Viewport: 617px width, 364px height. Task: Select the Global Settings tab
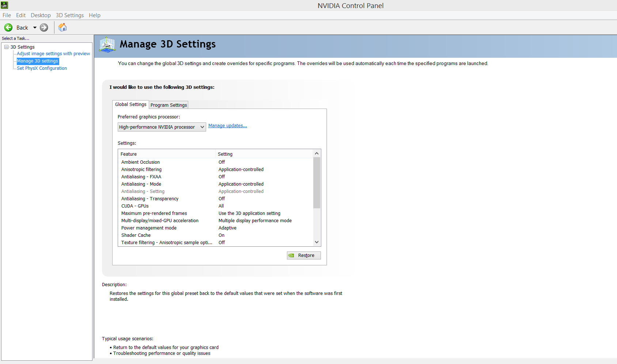tap(130, 105)
